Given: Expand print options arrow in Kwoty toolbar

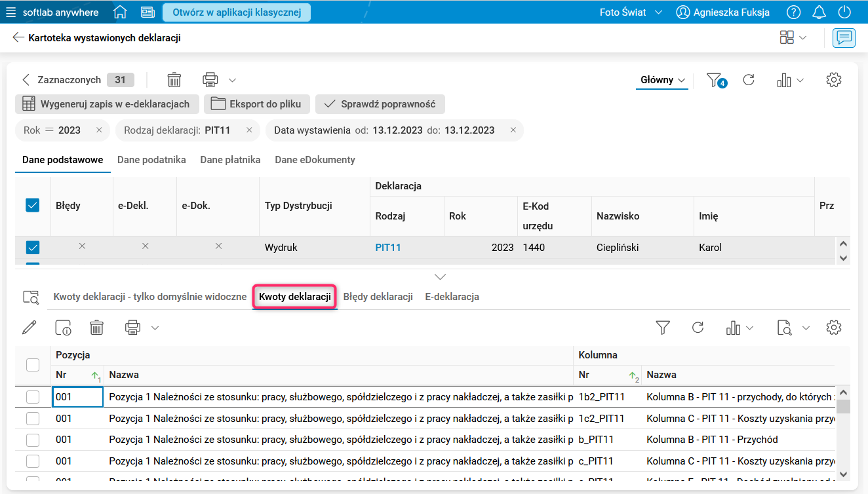Looking at the screenshot, I should (155, 328).
